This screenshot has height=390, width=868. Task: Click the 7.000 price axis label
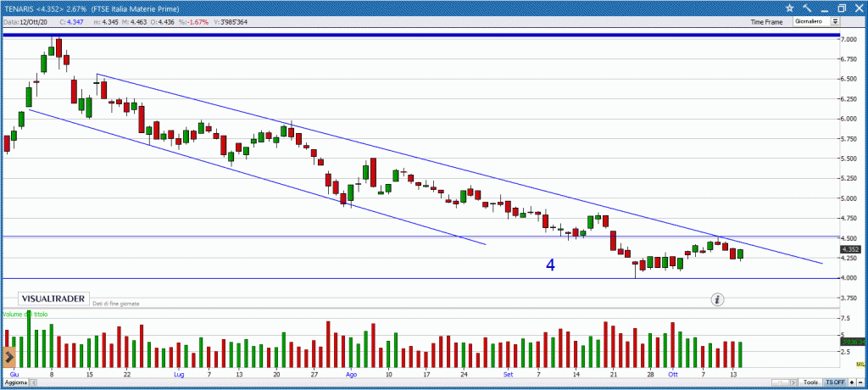pyautogui.click(x=850, y=39)
